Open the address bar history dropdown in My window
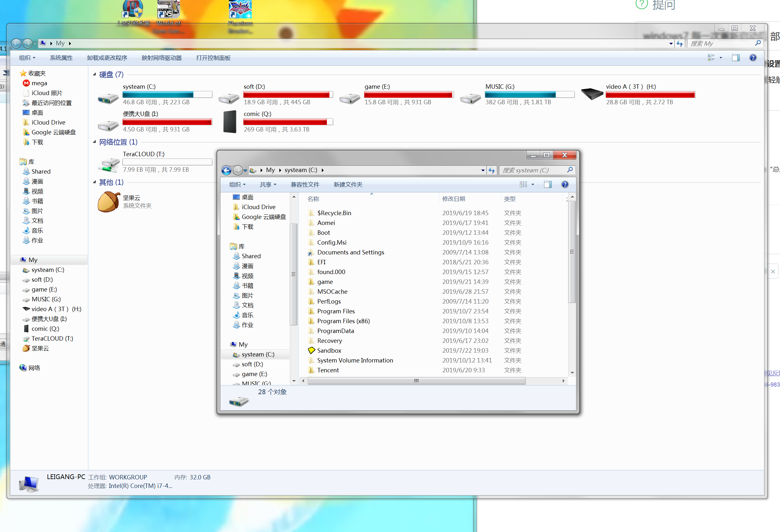This screenshot has height=532, width=780. (x=671, y=44)
